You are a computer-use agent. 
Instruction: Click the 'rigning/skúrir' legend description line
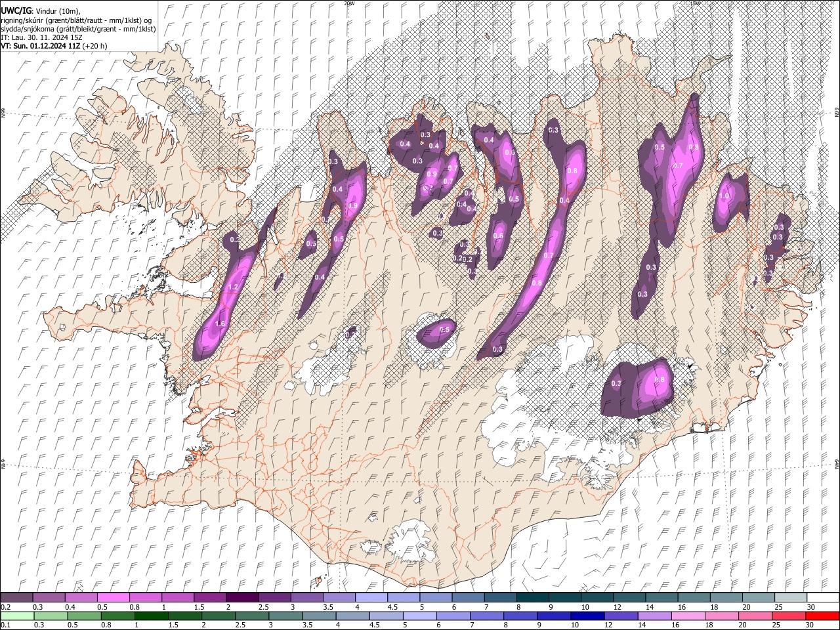pos(76,20)
